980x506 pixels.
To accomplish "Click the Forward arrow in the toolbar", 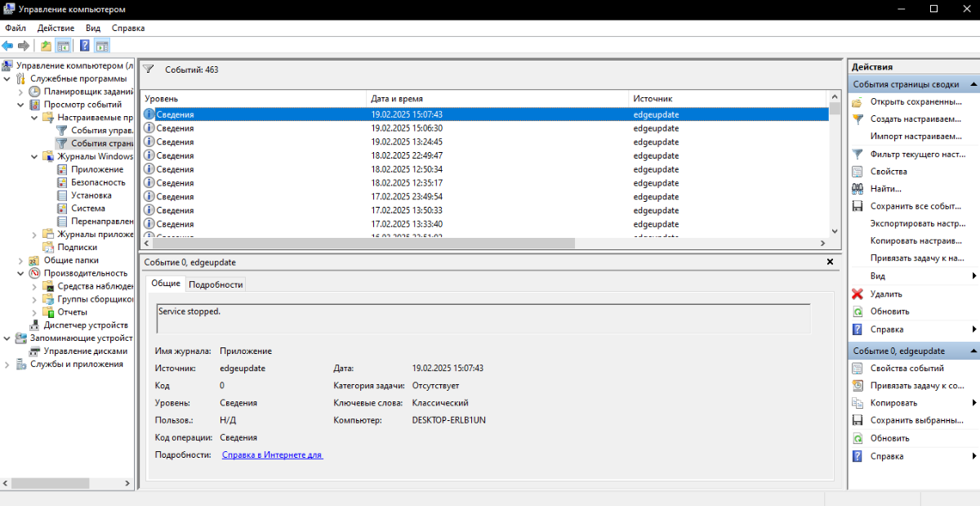I will 24,46.
